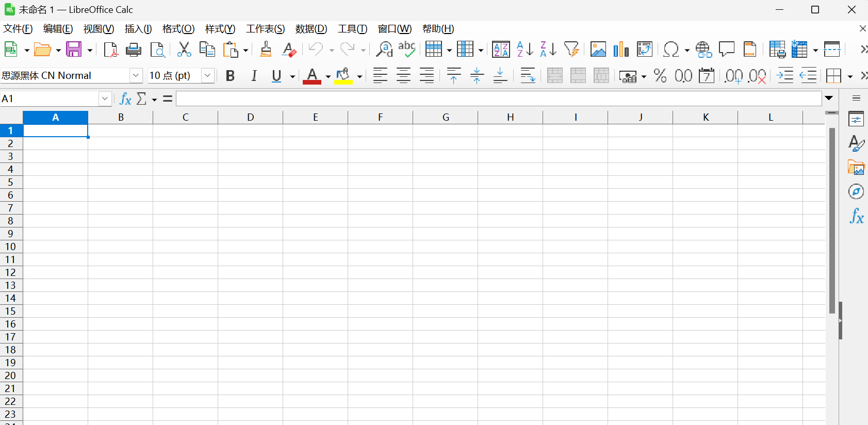This screenshot has width=868, height=425.
Task: Toggle Italic formatting
Action: [x=254, y=76]
